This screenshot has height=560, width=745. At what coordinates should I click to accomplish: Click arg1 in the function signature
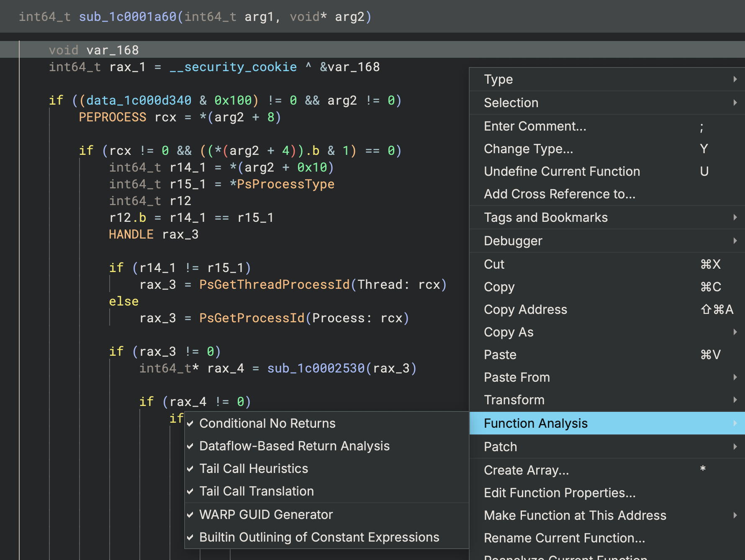(x=259, y=17)
